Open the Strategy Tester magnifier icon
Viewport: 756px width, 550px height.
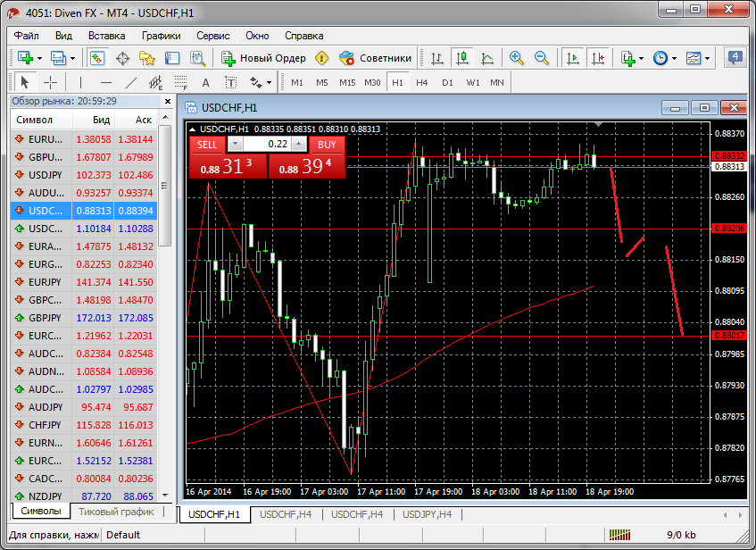click(x=197, y=58)
